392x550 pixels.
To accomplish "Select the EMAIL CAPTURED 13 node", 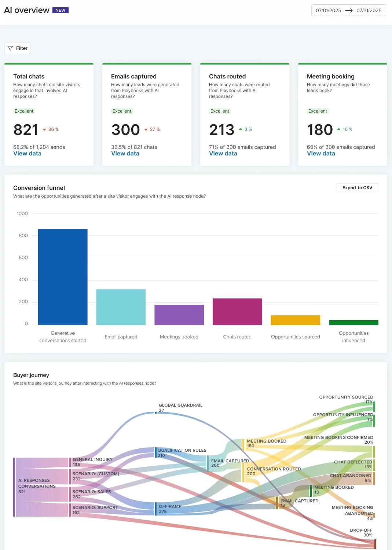I will pos(277,503).
